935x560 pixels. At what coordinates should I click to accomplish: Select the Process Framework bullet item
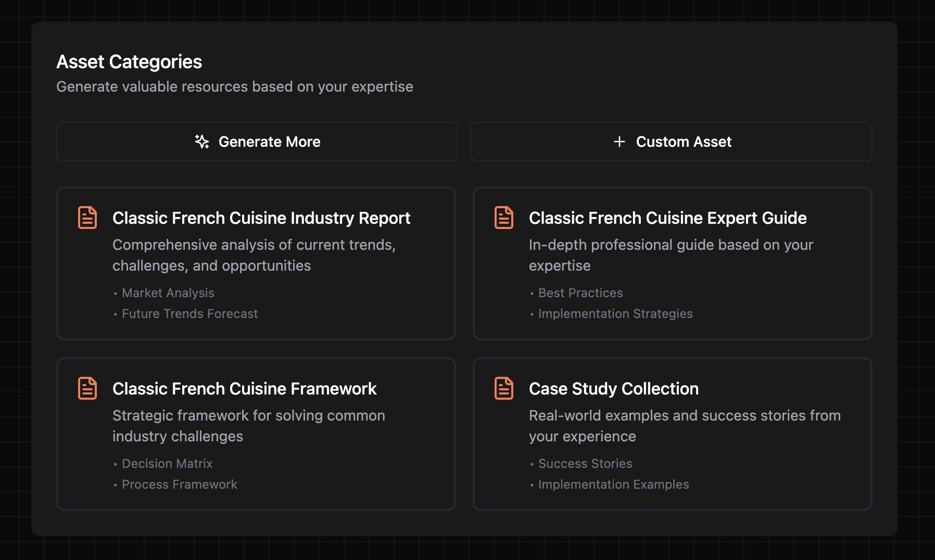tap(179, 485)
